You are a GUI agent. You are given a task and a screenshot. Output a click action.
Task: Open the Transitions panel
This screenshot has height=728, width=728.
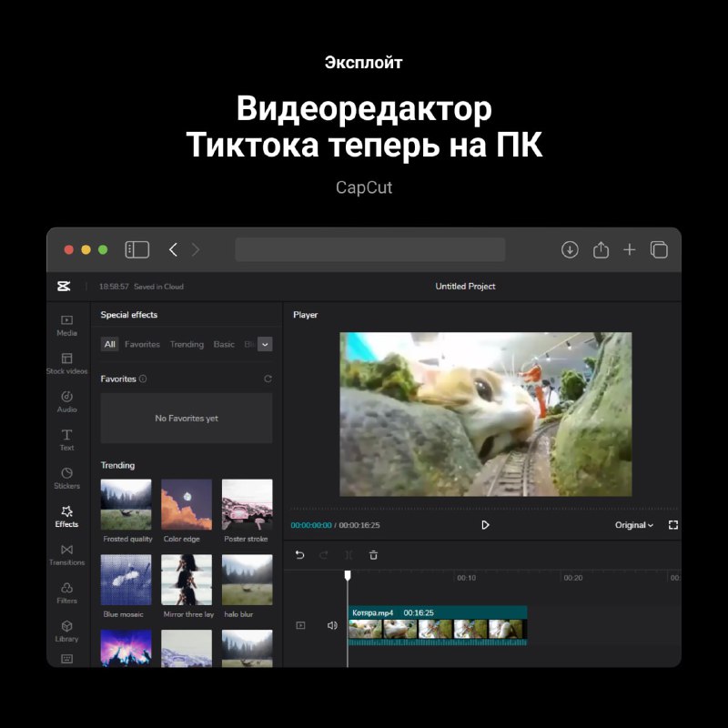point(66,554)
